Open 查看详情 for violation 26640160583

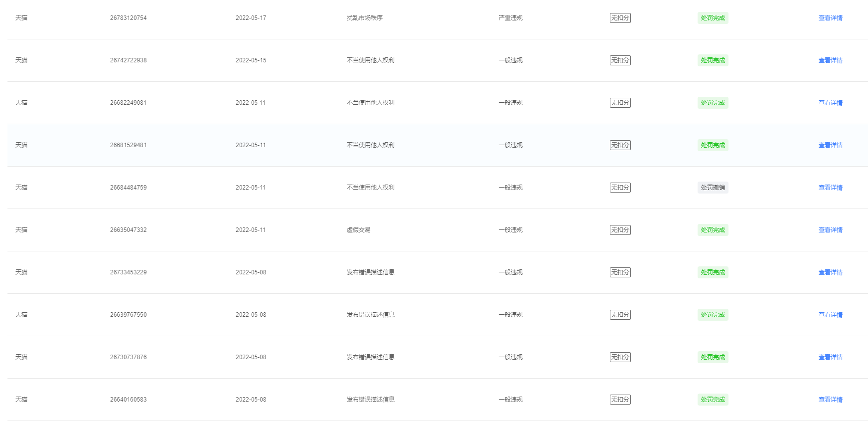tap(830, 400)
